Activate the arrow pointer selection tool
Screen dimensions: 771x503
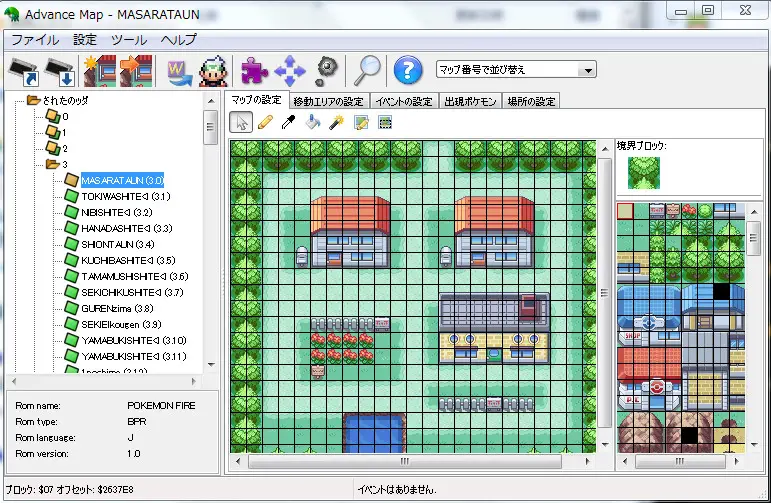pyautogui.click(x=241, y=122)
